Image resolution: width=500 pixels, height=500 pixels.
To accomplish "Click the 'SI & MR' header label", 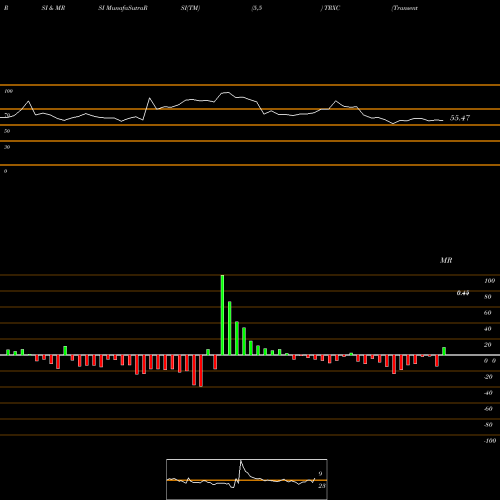I will pyautogui.click(x=53, y=8).
